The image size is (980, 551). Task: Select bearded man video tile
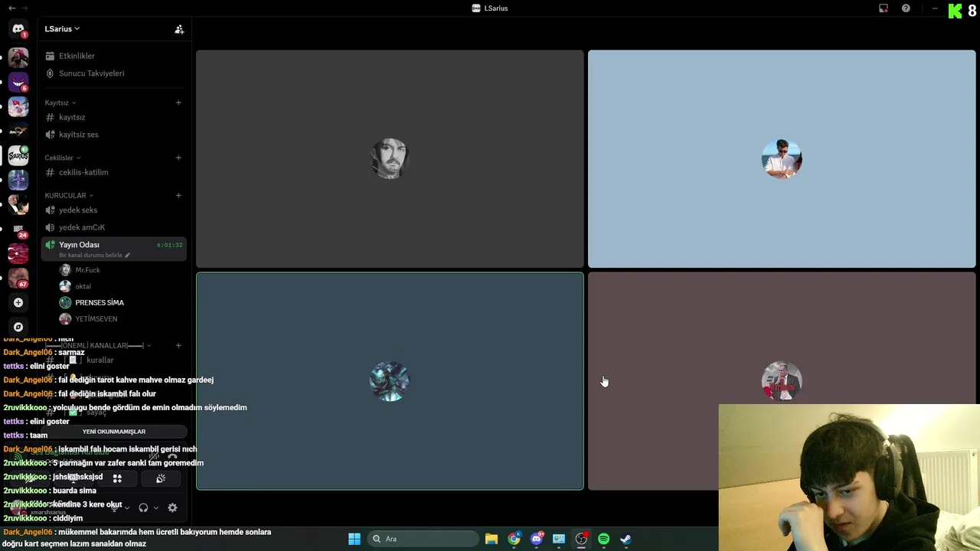point(390,159)
